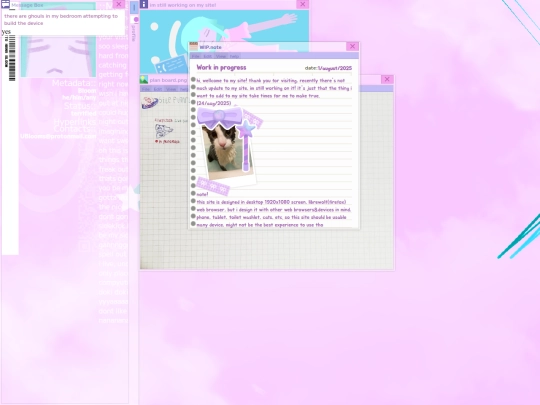Close the Message Box window
540x405 pixels.
(x=118, y=4)
